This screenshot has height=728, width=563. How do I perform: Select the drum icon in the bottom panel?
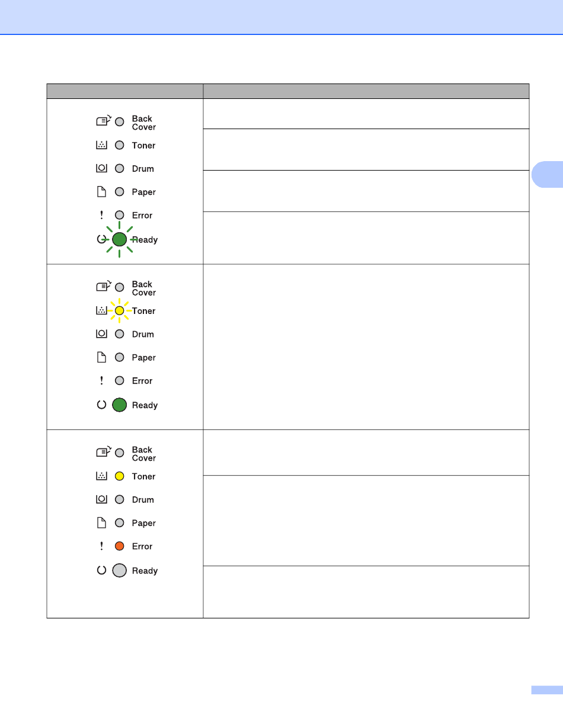pyautogui.click(x=101, y=500)
